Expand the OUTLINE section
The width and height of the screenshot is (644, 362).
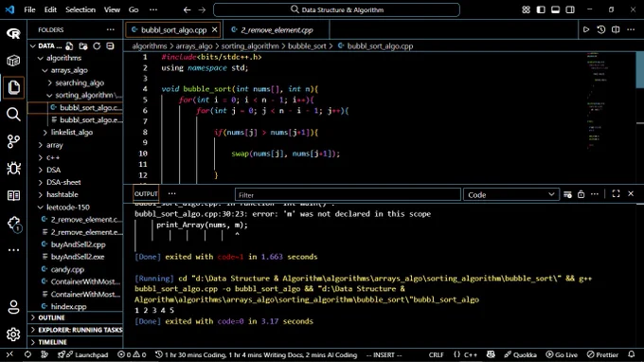click(75, 317)
